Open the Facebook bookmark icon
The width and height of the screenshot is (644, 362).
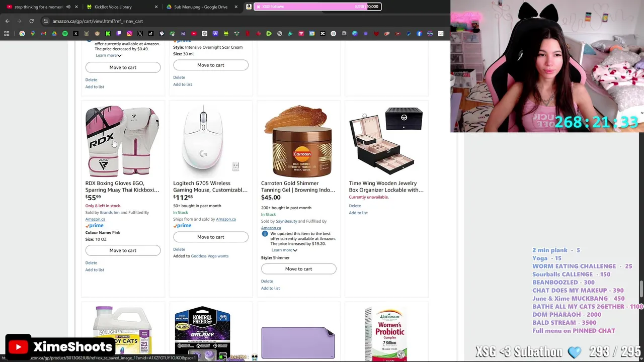click(x=419, y=34)
